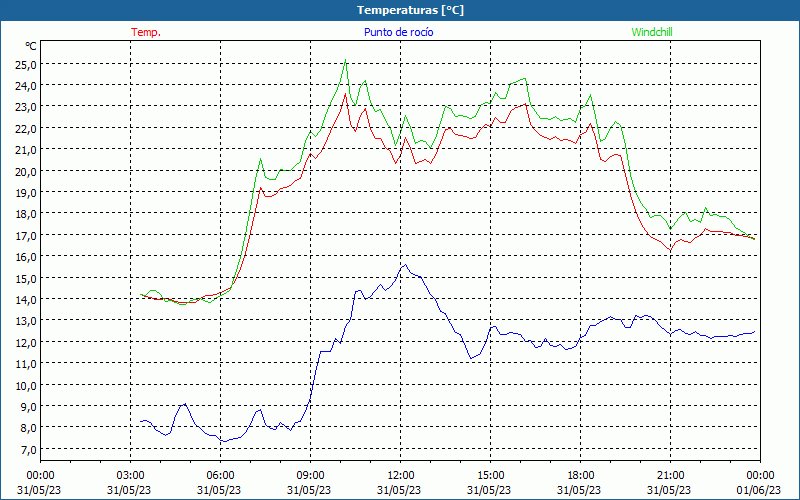800x500 pixels.
Task: Click the '01/06/23' date label on x-axis
Action: [x=759, y=490]
